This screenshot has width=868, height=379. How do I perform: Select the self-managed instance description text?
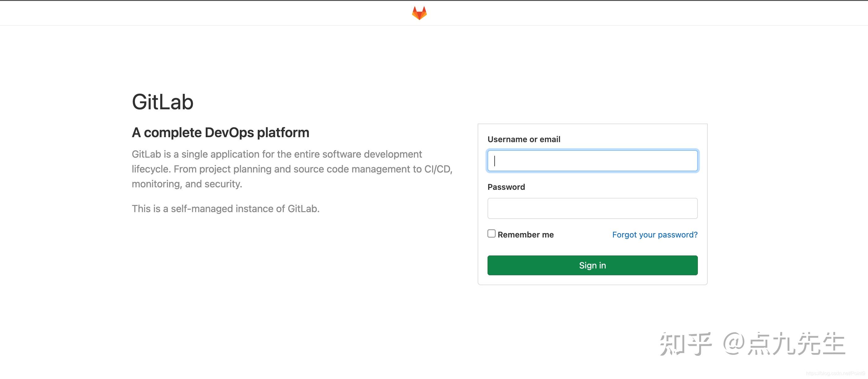coord(226,208)
